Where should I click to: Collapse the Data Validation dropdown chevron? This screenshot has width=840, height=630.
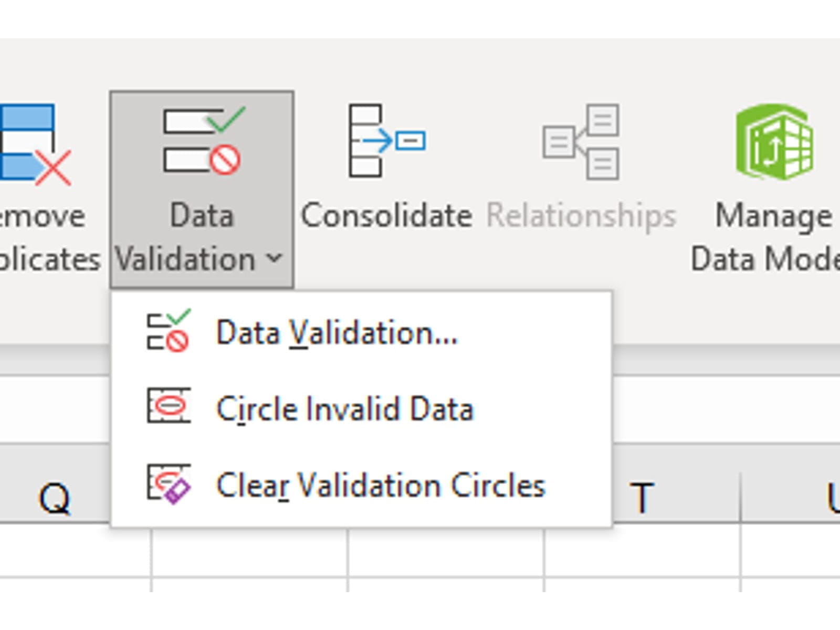click(274, 258)
